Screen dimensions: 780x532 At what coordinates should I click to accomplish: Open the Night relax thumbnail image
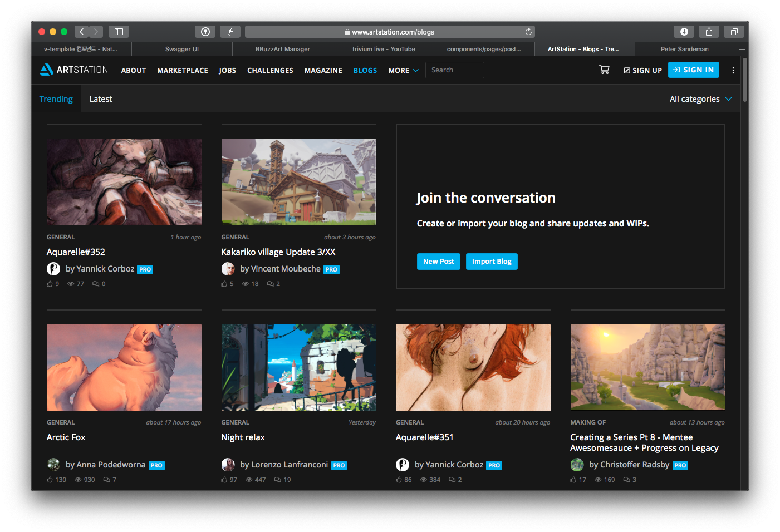coord(298,367)
